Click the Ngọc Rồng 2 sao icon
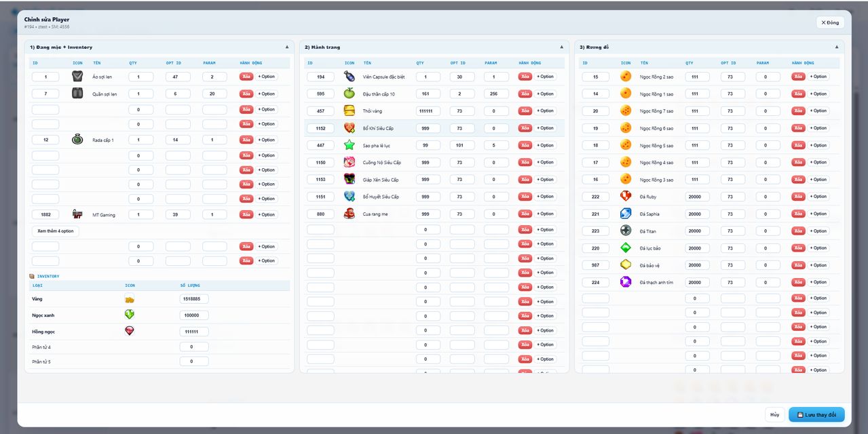 (626, 77)
